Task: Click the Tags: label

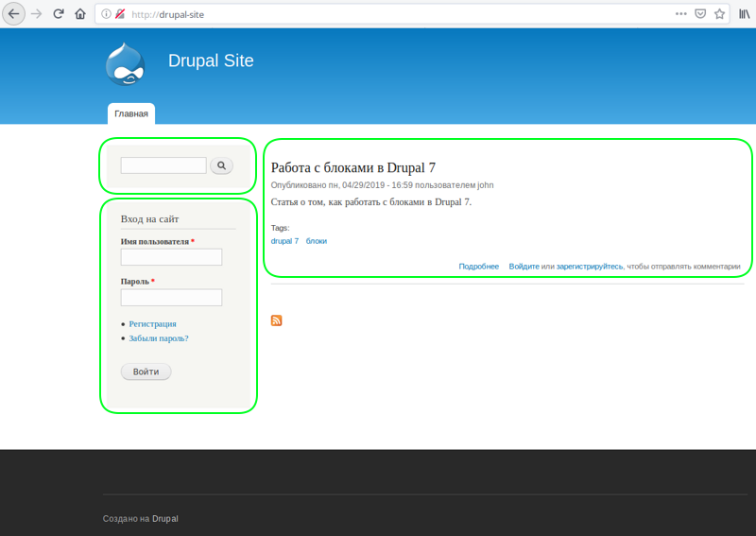Action: (x=280, y=228)
